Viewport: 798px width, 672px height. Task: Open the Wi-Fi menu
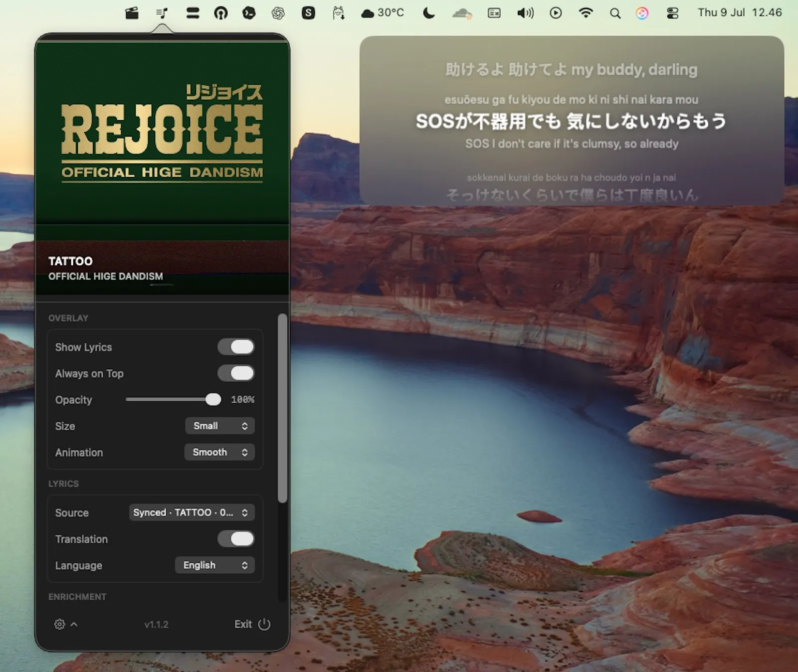pyautogui.click(x=586, y=13)
